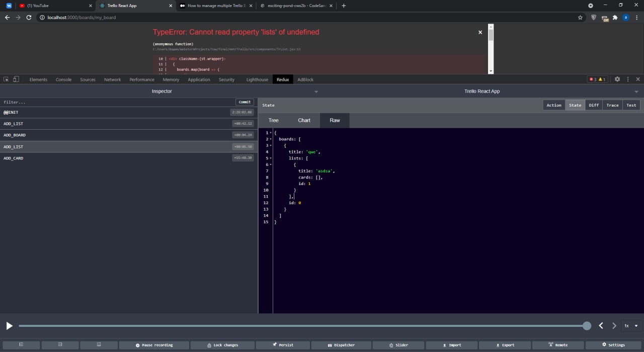The image size is (644, 352).
Task: Show the state as Chart
Action: pos(304,120)
